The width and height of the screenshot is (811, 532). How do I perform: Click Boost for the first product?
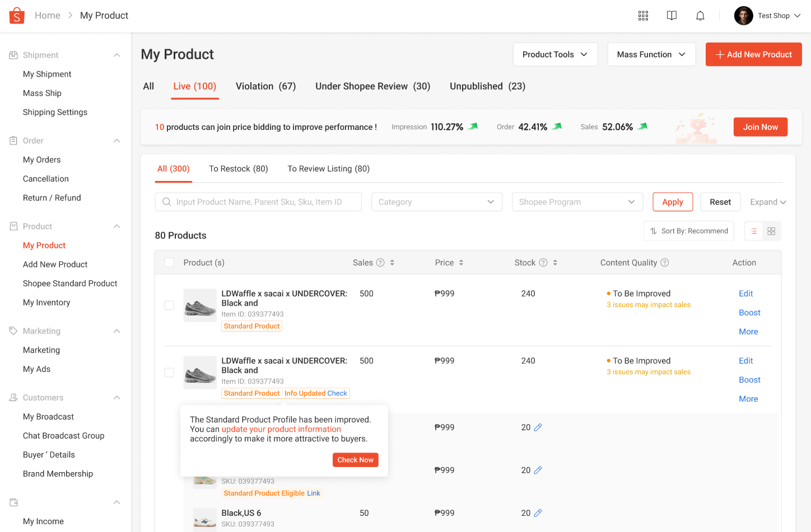(749, 312)
